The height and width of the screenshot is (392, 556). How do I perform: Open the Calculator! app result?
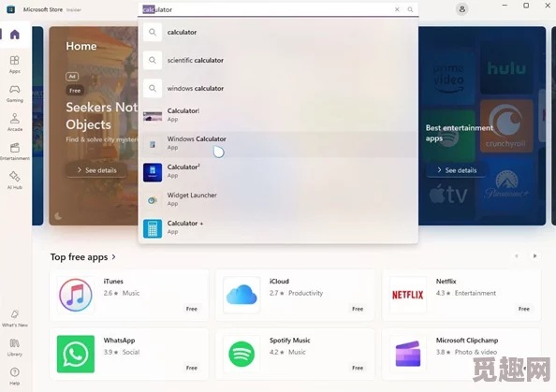[x=278, y=115]
